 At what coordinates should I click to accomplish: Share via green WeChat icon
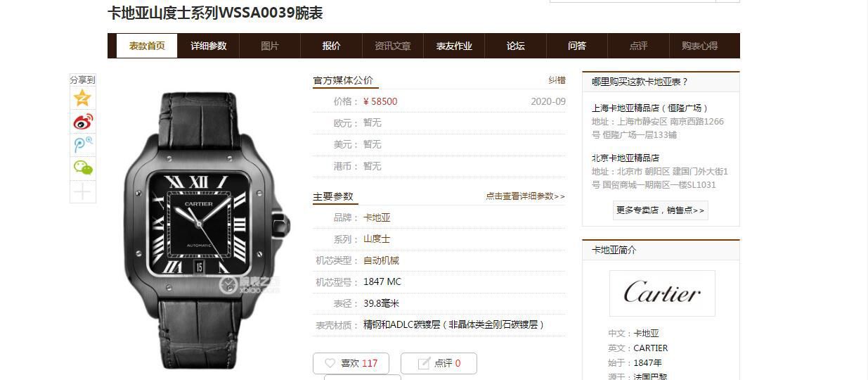click(83, 168)
